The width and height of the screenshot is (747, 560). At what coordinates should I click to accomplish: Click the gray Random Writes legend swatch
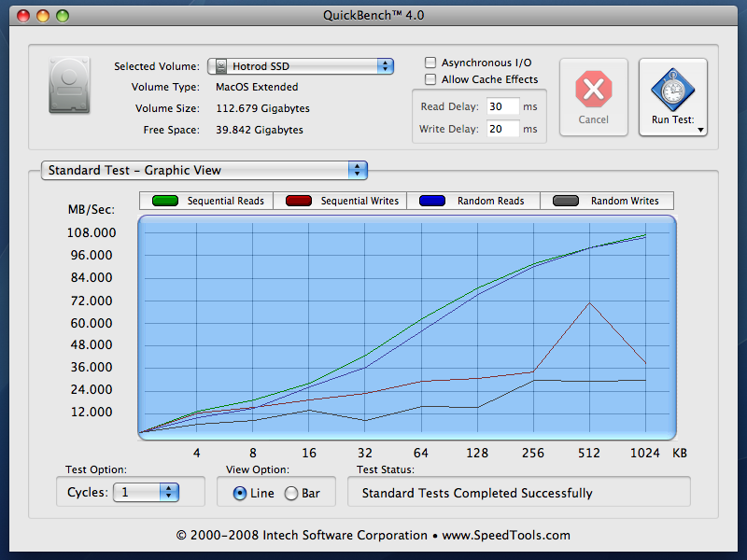(566, 201)
